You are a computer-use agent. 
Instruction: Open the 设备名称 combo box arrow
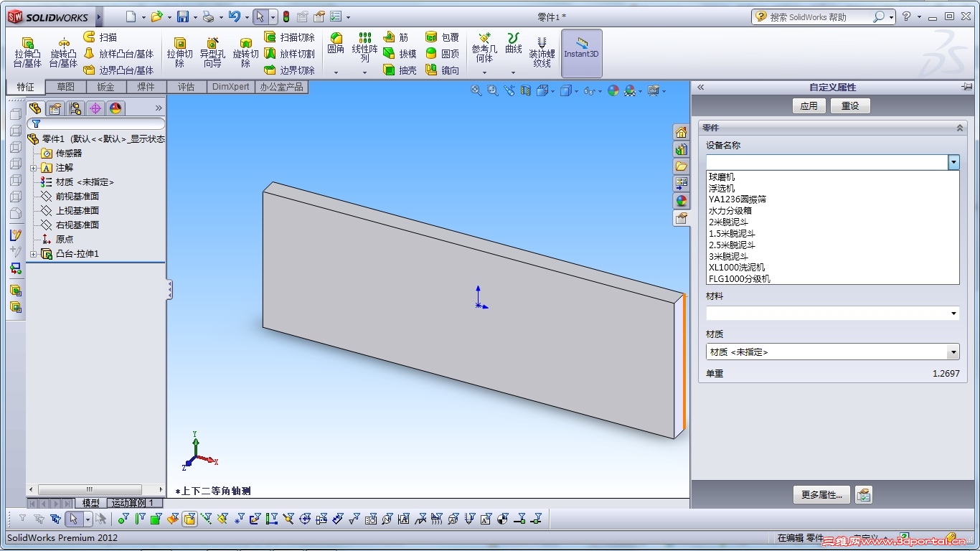953,163
